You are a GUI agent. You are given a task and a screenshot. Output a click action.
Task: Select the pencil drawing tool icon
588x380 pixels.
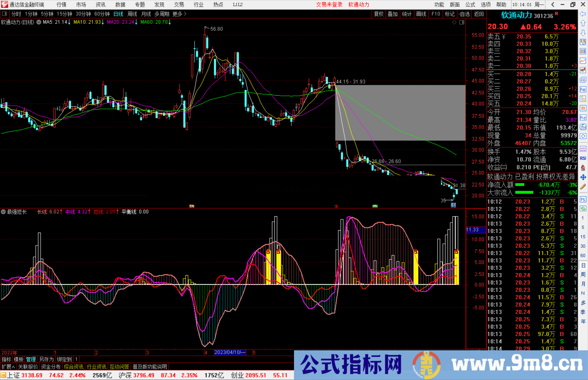583,187
